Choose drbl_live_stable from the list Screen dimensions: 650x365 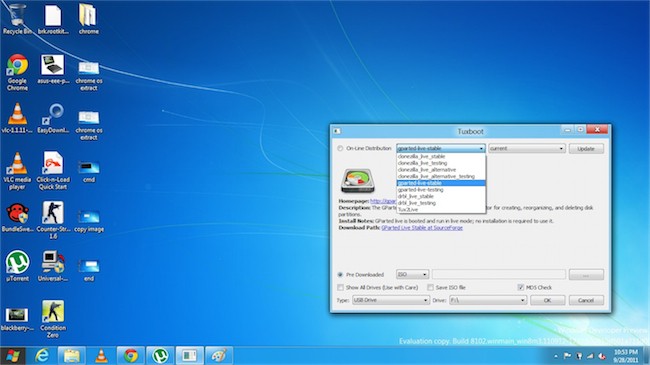pyautogui.click(x=441, y=196)
